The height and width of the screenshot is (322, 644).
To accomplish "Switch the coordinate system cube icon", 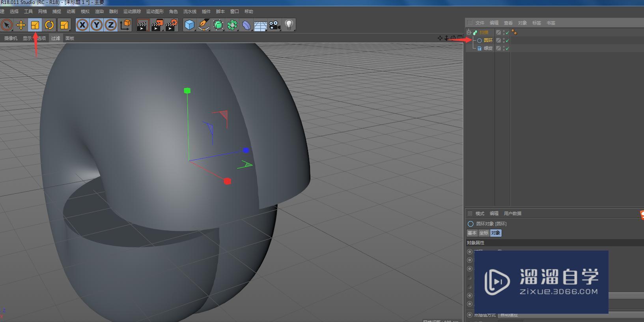I will pyautogui.click(x=125, y=25).
